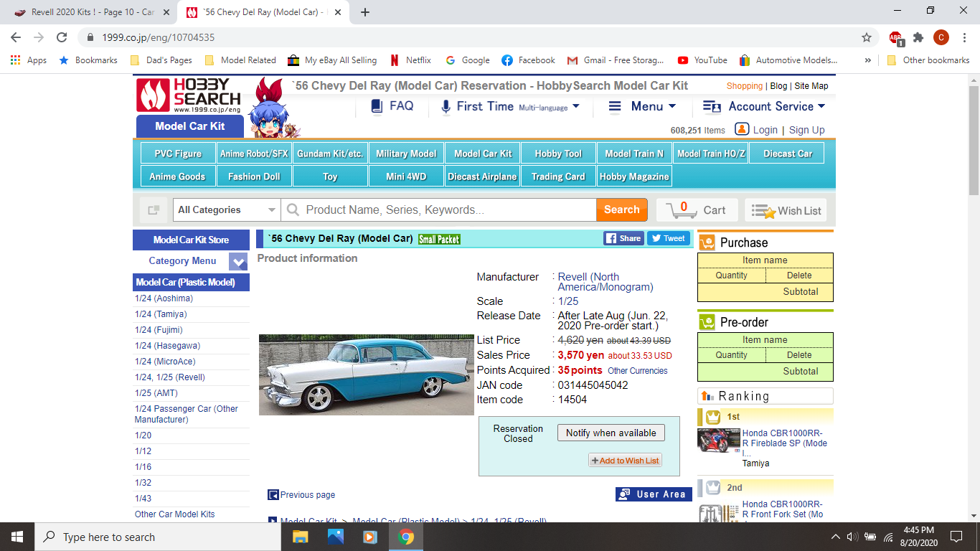Open Honda CBR1000RR-R Fireblade ranking thumbnail

pos(718,441)
